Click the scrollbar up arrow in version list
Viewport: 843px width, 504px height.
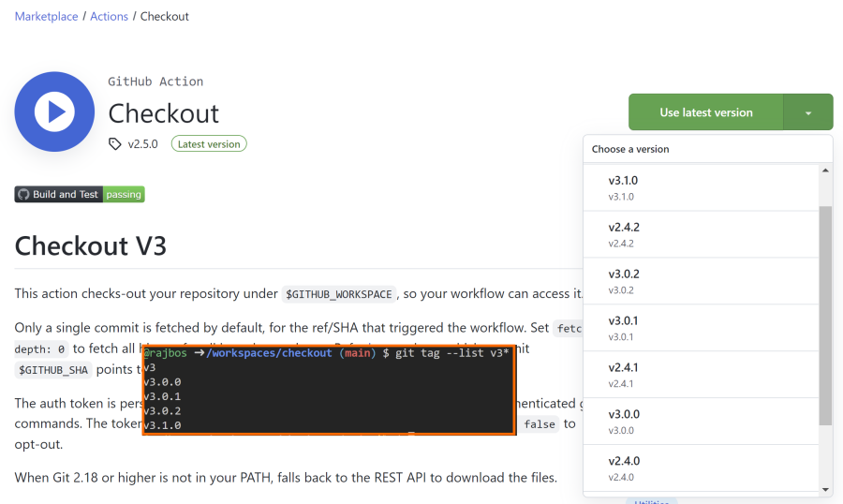point(825,170)
